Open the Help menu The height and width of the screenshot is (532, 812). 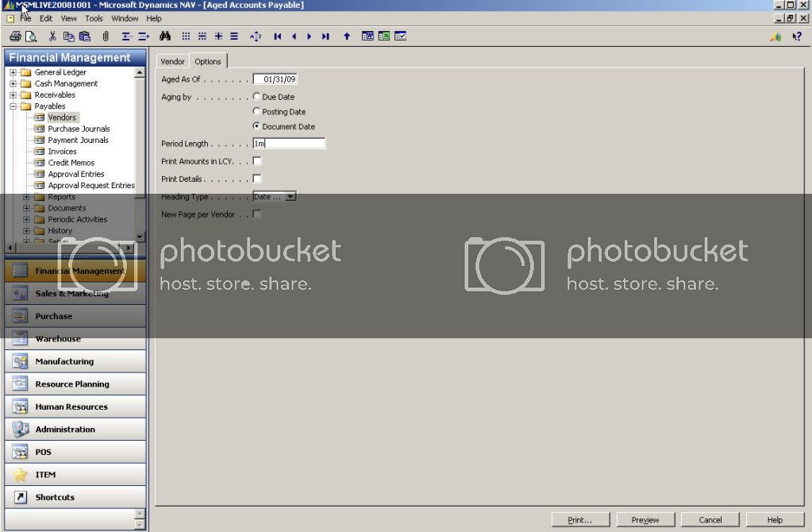point(154,18)
